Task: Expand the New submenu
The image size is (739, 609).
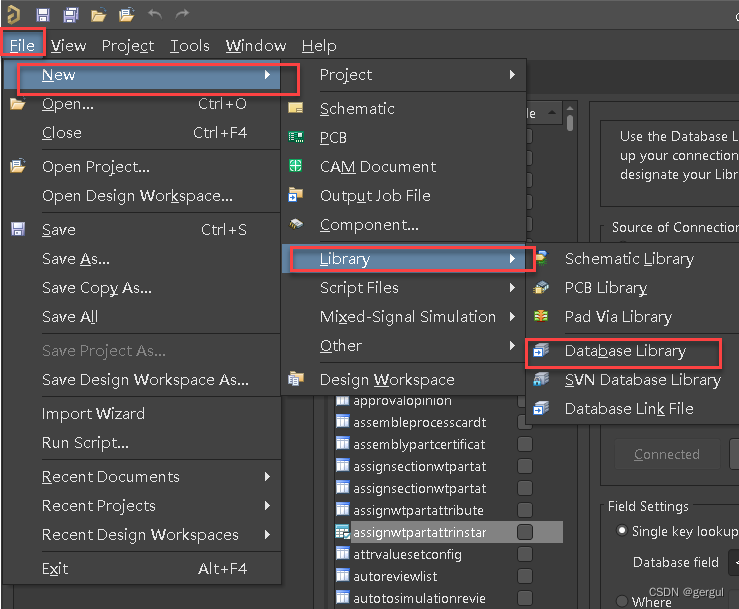Action: click(x=142, y=74)
